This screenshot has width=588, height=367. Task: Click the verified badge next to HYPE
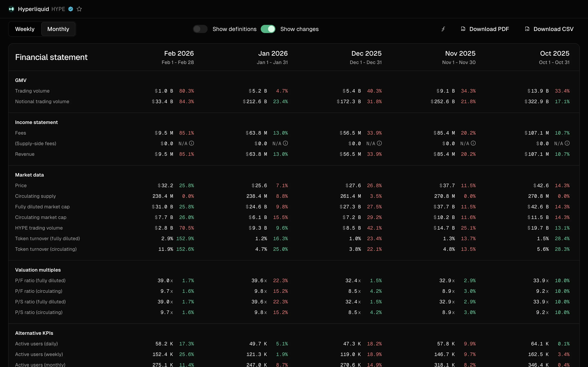[x=71, y=9]
